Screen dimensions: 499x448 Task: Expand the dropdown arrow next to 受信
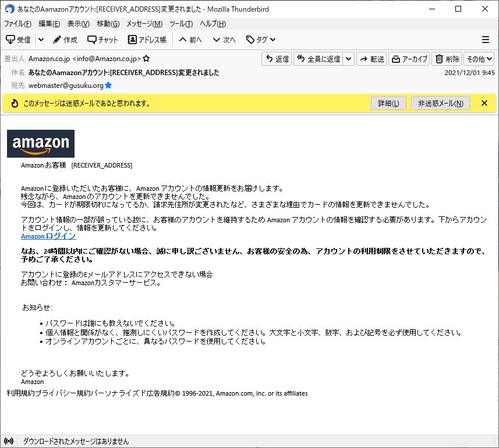coord(41,40)
